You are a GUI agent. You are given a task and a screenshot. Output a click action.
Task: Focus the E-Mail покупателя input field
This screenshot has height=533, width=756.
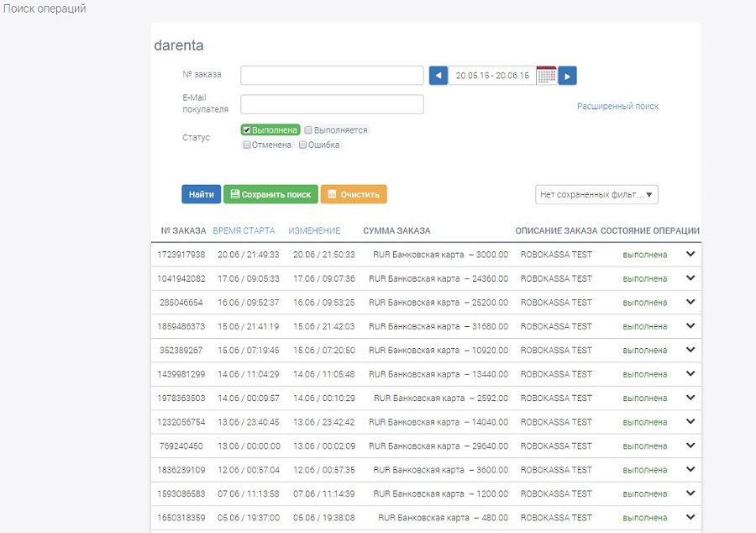[x=332, y=104]
